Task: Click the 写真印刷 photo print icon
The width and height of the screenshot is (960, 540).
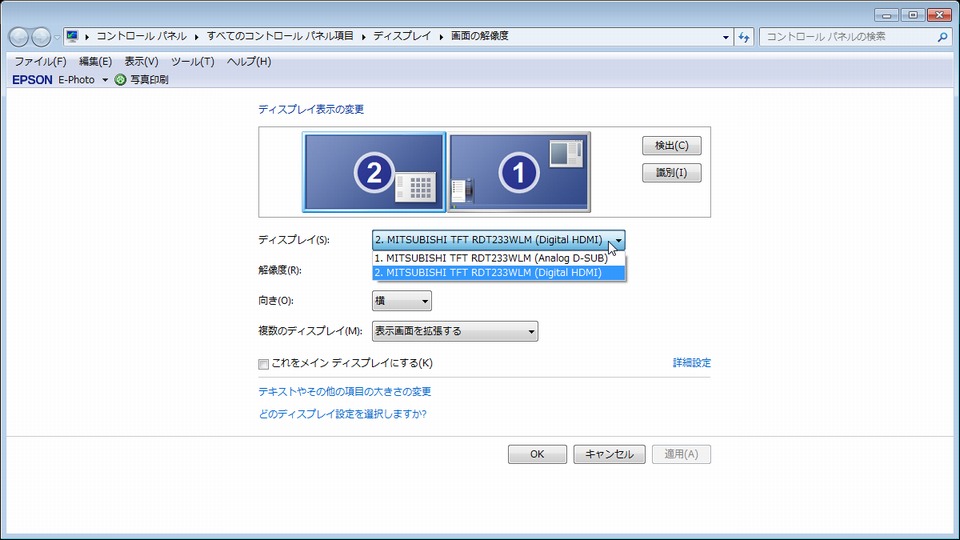Action: (x=121, y=79)
